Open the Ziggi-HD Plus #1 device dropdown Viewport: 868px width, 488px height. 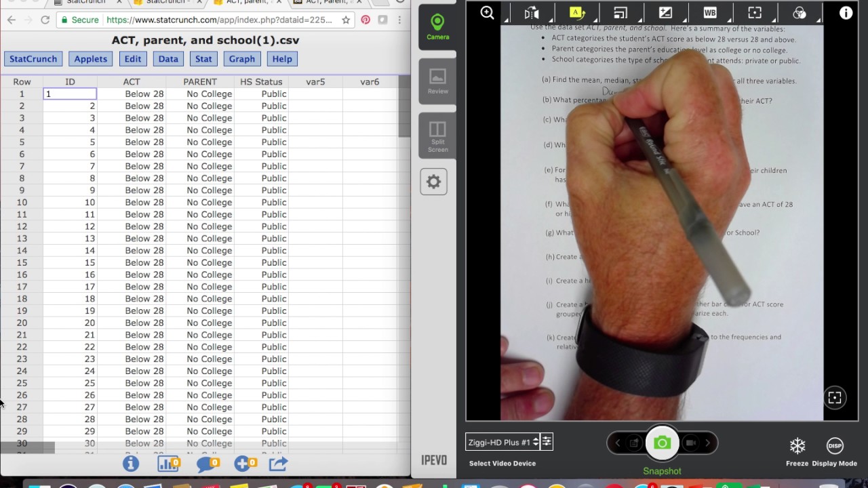click(x=502, y=442)
